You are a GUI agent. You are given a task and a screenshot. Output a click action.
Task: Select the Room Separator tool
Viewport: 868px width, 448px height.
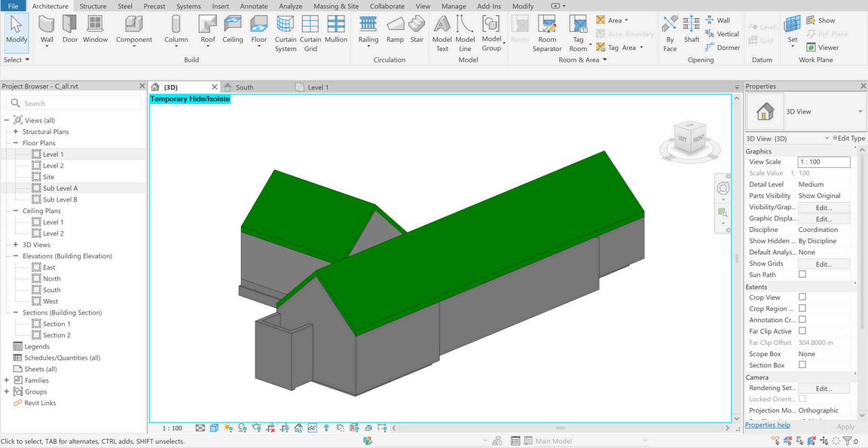pyautogui.click(x=547, y=34)
